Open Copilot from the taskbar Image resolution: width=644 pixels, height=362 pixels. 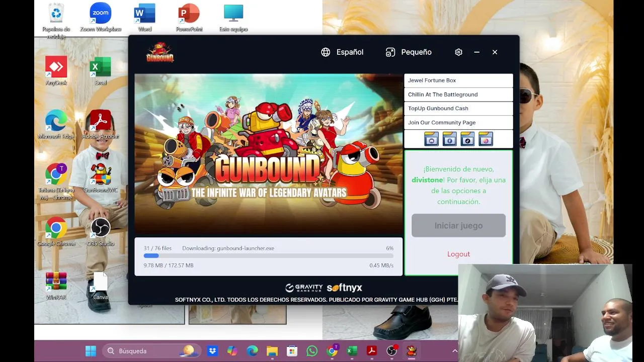(x=232, y=351)
